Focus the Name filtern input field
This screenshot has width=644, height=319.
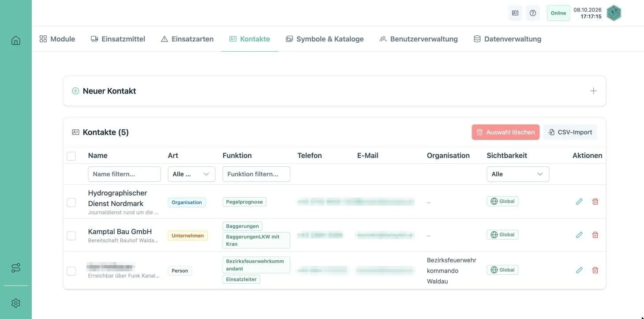pos(124,174)
